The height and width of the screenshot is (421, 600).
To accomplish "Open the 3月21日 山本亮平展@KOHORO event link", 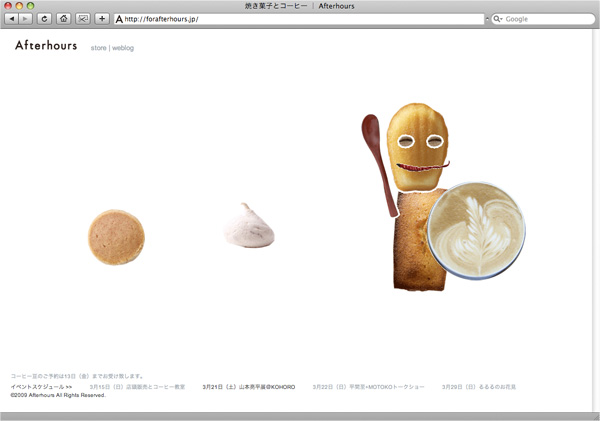I will (x=248, y=386).
